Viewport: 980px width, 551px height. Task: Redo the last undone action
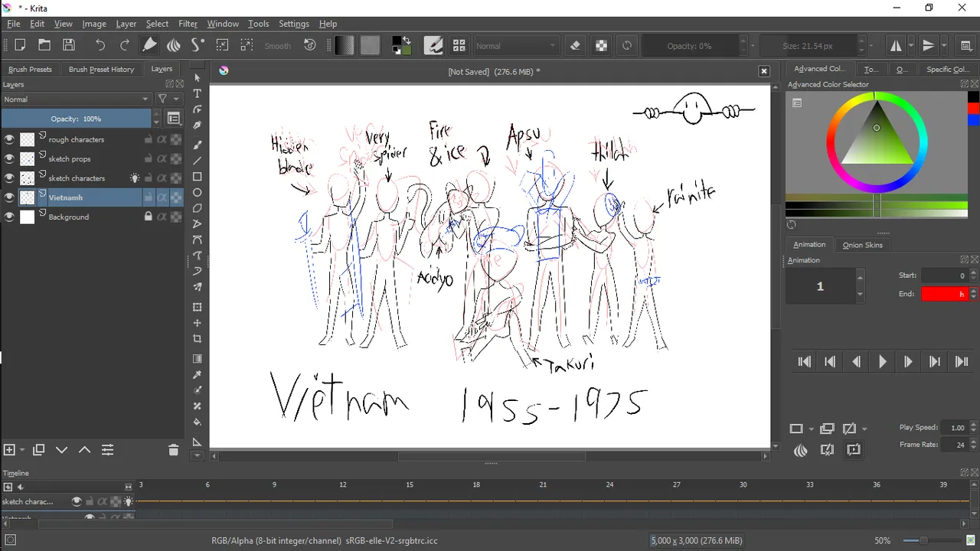(x=124, y=45)
